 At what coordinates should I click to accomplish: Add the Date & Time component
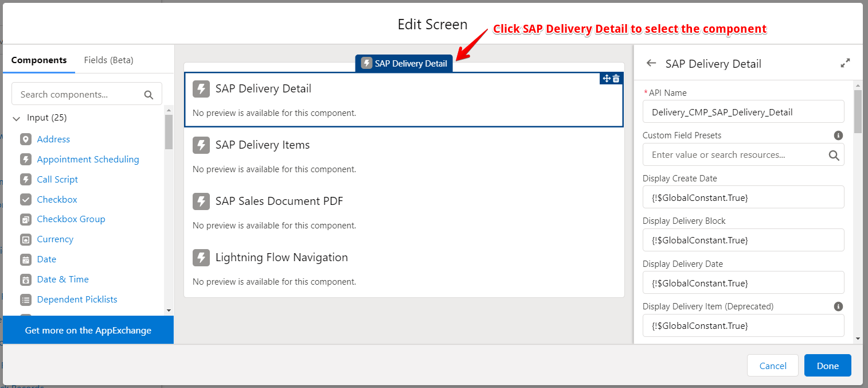63,280
